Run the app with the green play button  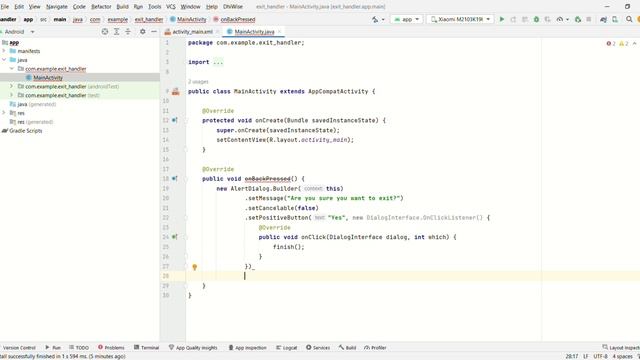(502, 19)
